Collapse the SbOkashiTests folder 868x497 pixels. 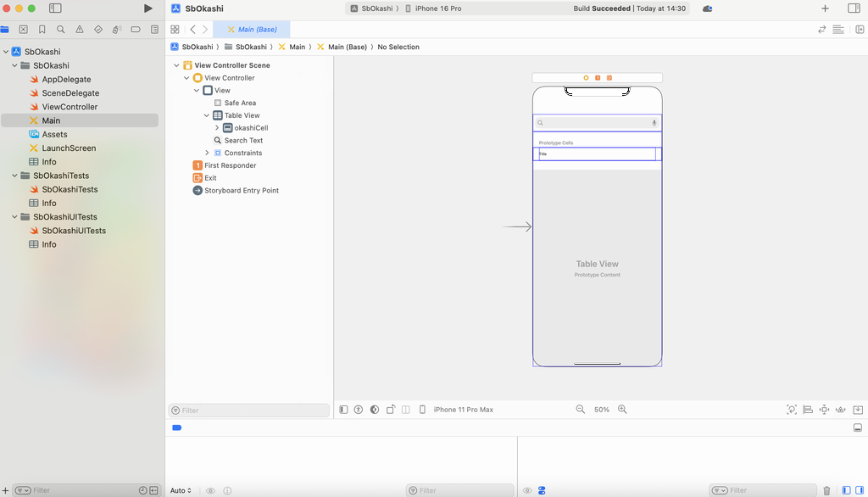tap(15, 176)
